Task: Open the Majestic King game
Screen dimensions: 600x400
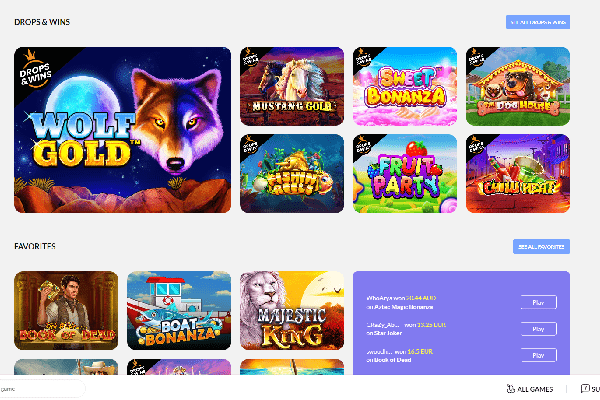Action: (292, 310)
